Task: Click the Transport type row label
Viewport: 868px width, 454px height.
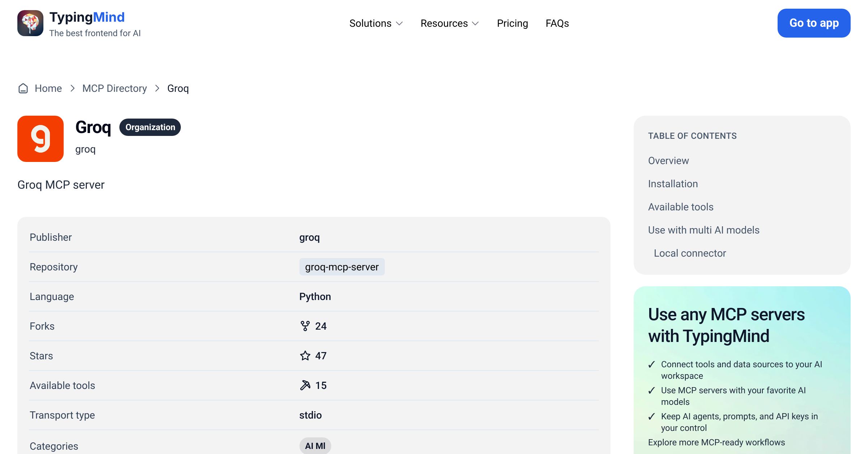Action: tap(62, 415)
